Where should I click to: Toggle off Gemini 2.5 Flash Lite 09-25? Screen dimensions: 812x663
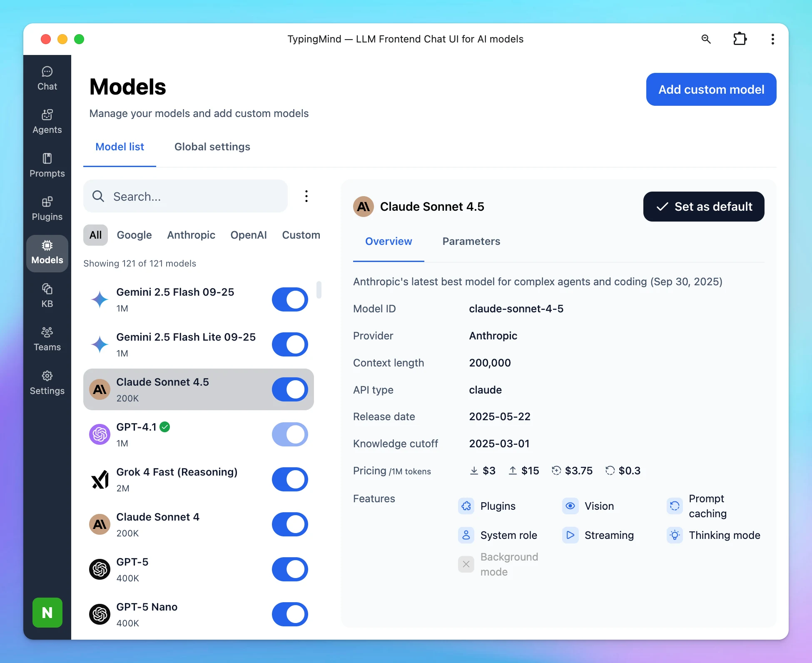pyautogui.click(x=290, y=344)
